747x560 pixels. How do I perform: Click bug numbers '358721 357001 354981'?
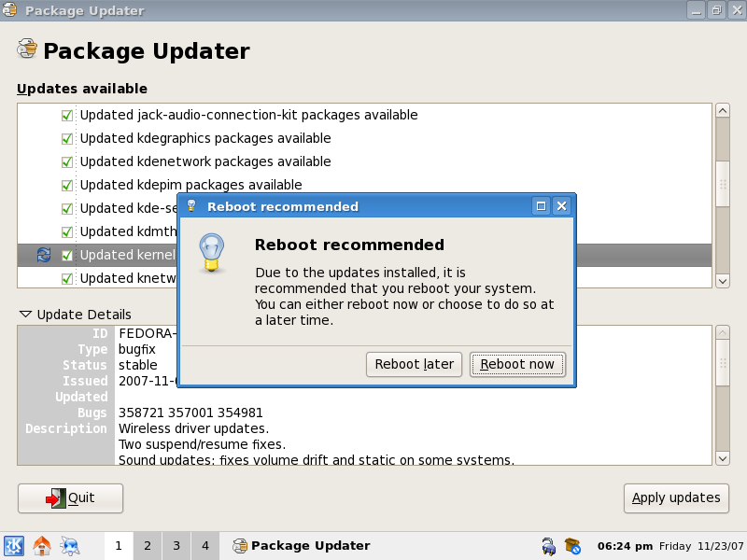click(x=190, y=413)
